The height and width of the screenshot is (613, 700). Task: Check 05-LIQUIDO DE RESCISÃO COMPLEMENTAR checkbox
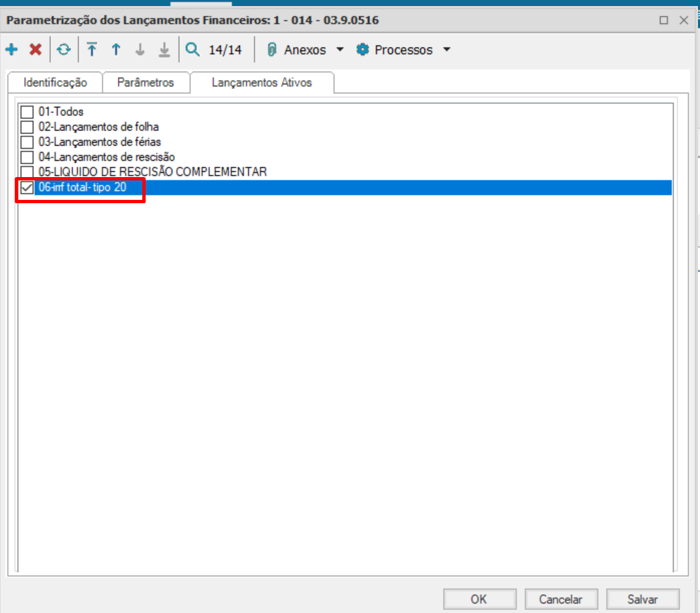27,172
